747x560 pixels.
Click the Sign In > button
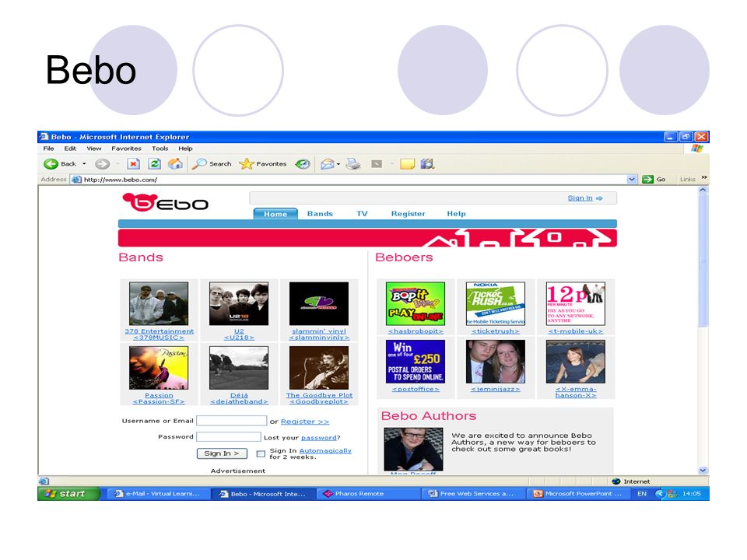(x=222, y=453)
